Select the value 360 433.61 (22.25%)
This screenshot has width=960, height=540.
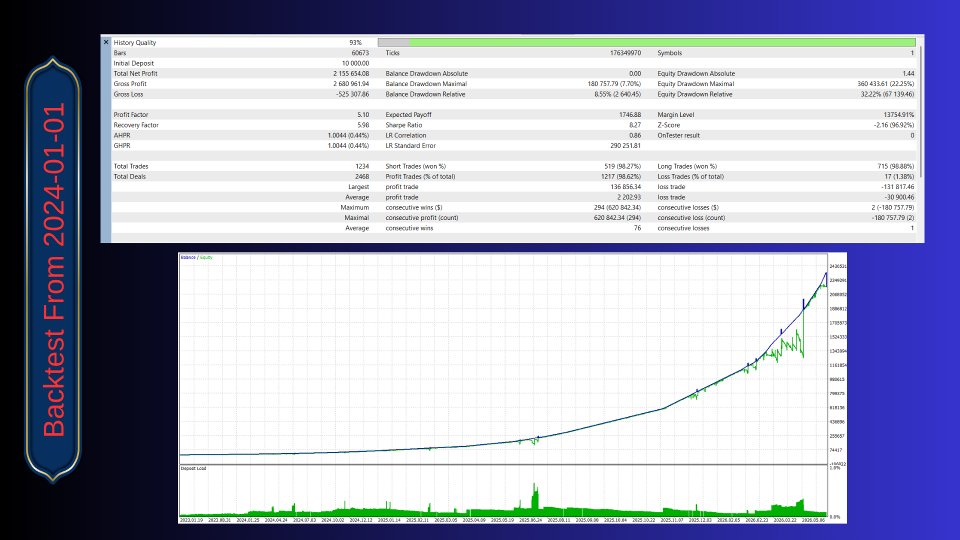pos(885,84)
